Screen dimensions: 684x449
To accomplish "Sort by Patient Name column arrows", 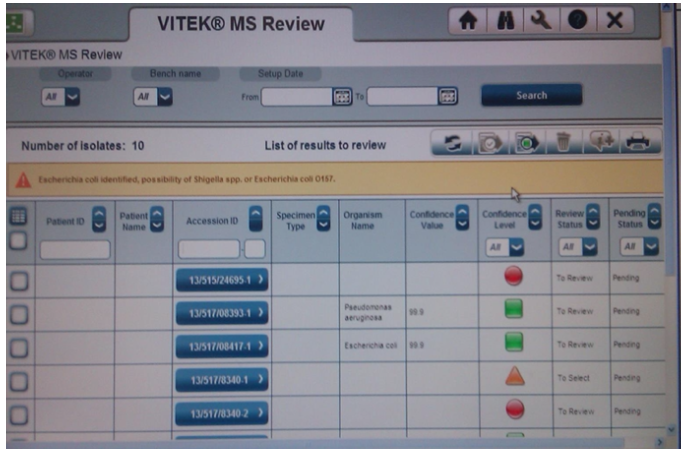I will point(157,219).
